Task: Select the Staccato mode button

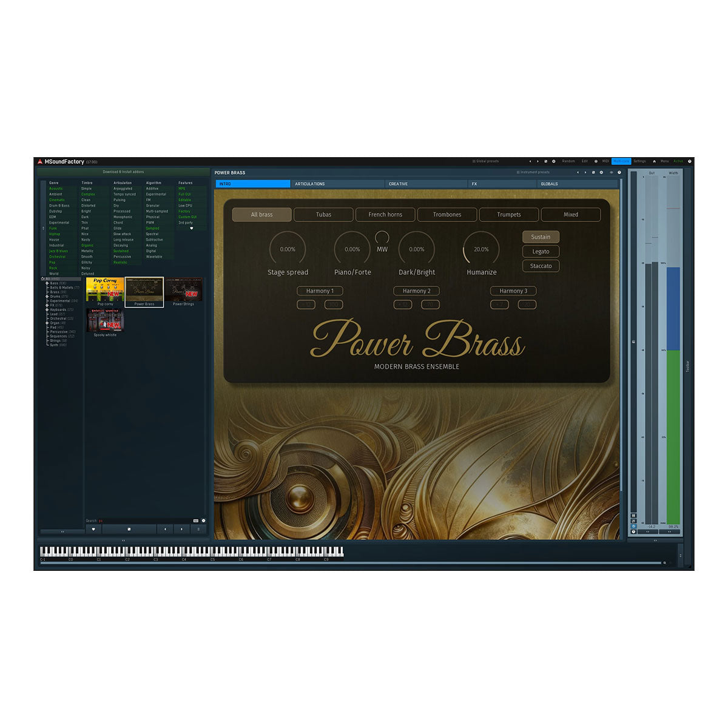Action: [x=541, y=266]
